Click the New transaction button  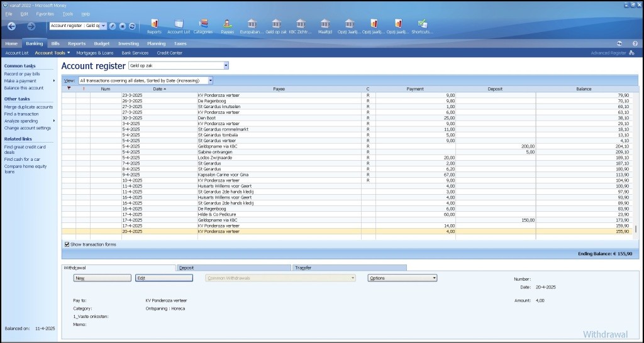103,278
